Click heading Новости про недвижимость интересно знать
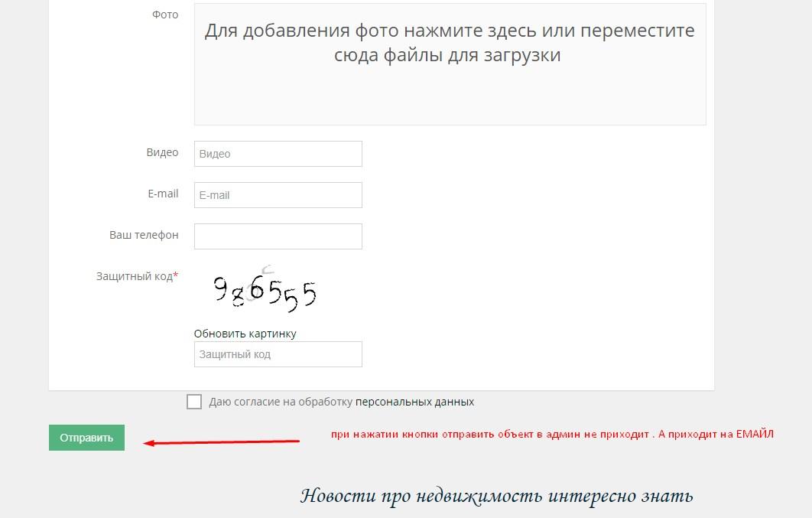The height and width of the screenshot is (518, 812). (497, 496)
